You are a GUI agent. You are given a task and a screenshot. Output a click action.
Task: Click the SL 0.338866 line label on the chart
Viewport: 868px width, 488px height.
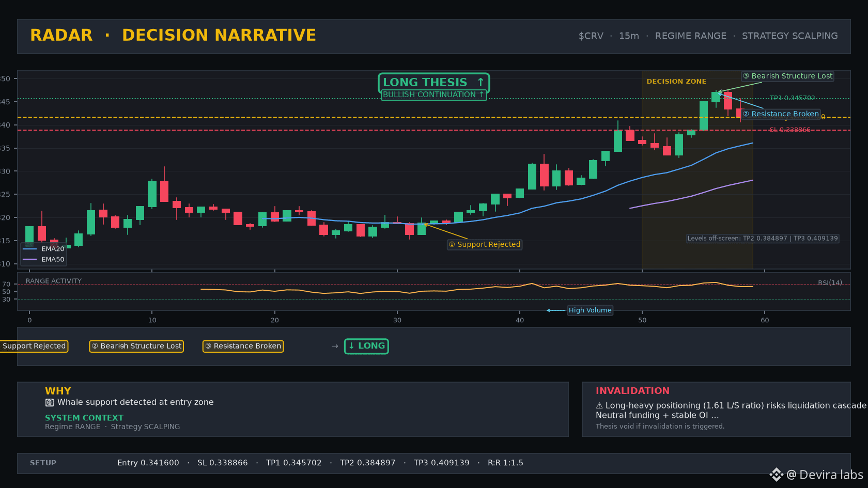pos(789,130)
